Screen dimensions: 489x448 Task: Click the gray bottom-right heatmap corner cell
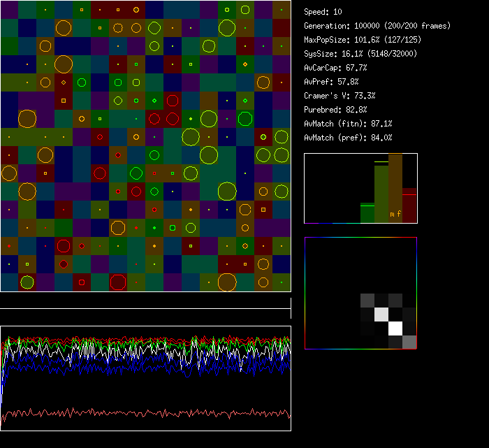click(409, 342)
